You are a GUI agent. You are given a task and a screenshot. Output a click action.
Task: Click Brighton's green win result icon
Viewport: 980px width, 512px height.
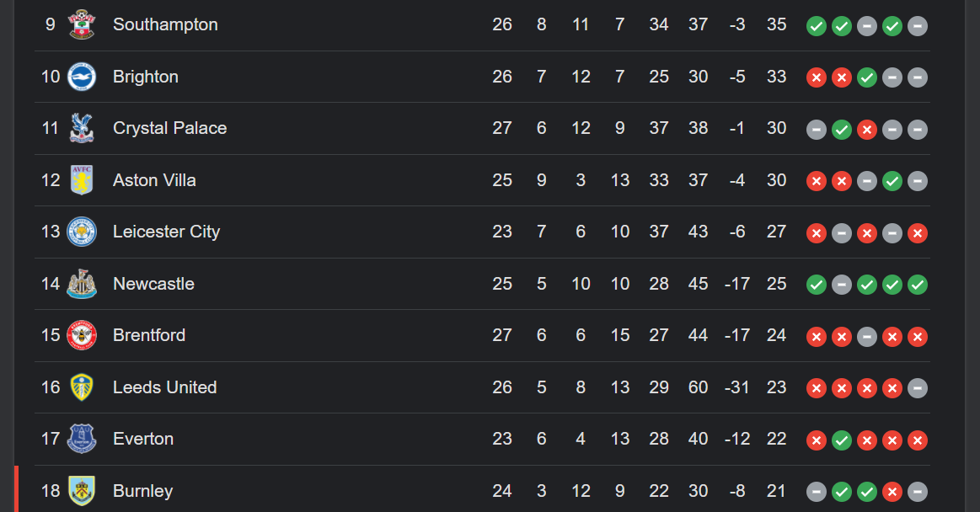[x=866, y=78]
